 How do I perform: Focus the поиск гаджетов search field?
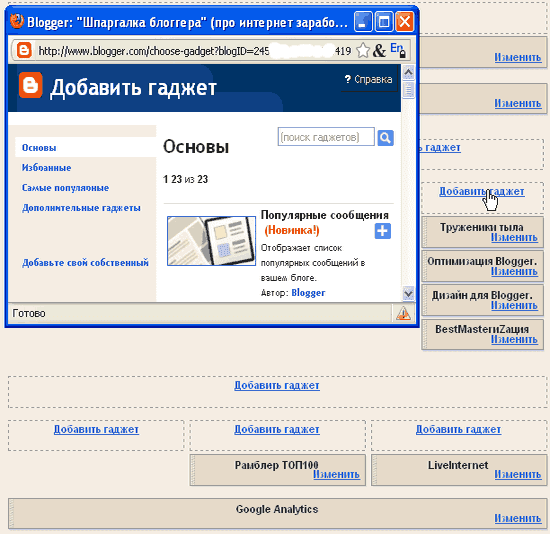(326, 137)
